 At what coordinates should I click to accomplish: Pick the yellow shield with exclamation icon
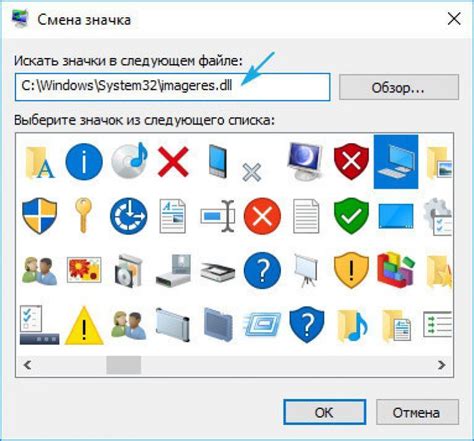[351, 270]
